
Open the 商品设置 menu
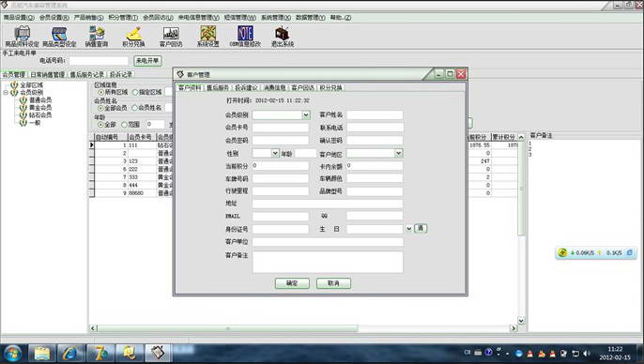pyautogui.click(x=19, y=18)
